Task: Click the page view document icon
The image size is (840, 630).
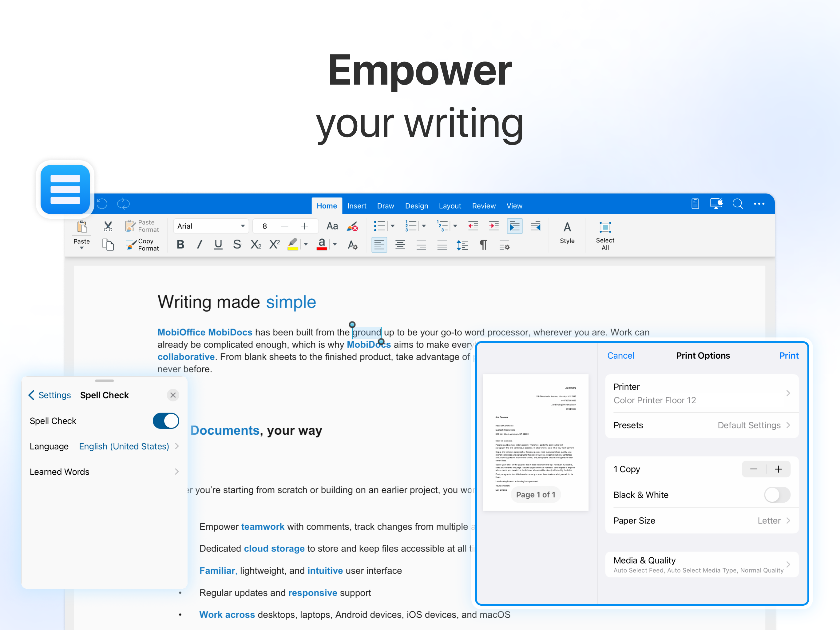Action: (695, 204)
